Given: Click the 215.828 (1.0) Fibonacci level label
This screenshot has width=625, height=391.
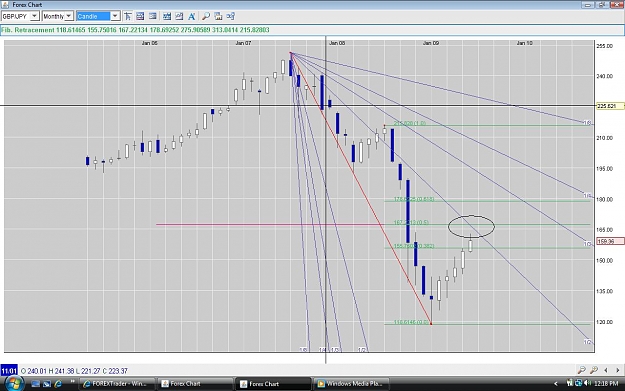Looking at the screenshot, I should point(410,123).
